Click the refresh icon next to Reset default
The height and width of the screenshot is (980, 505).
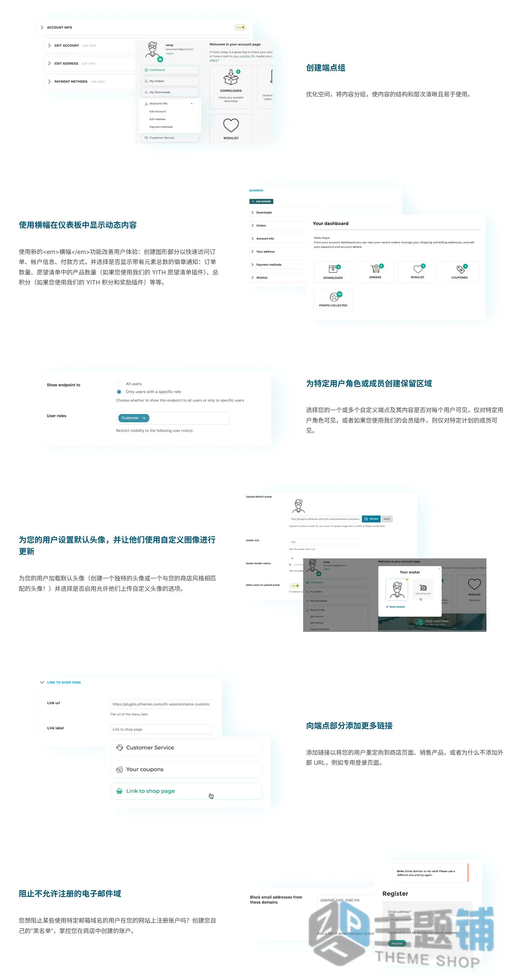tap(387, 607)
